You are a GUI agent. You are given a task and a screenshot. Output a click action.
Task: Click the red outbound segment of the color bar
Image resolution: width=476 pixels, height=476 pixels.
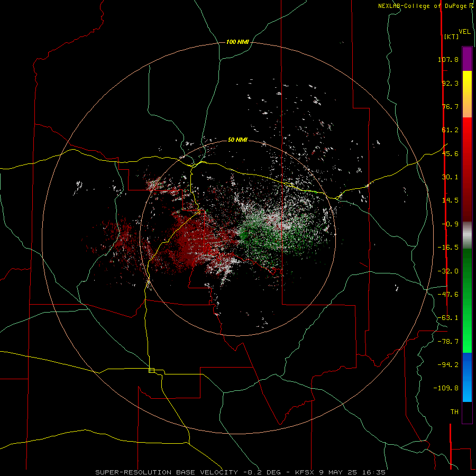tap(467, 169)
